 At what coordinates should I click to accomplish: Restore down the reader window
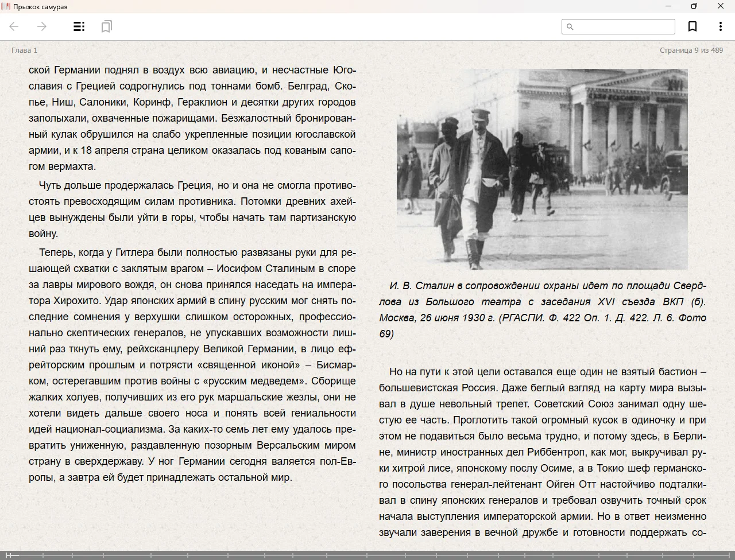click(x=694, y=6)
